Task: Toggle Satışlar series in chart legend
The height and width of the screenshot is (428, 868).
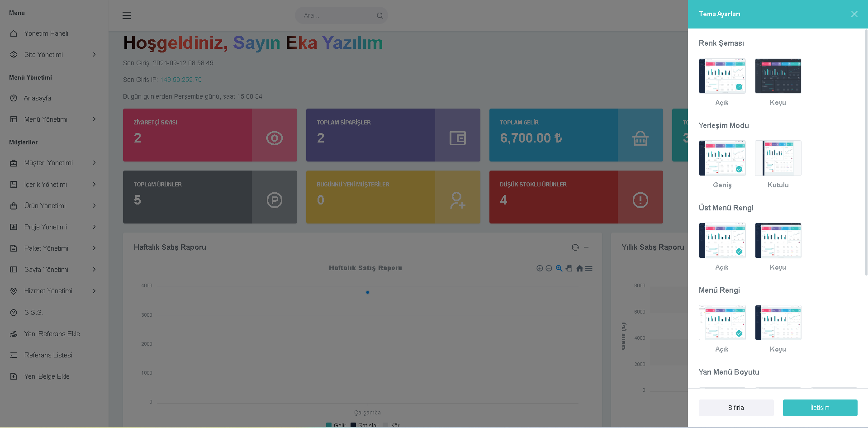Action: tap(365, 425)
